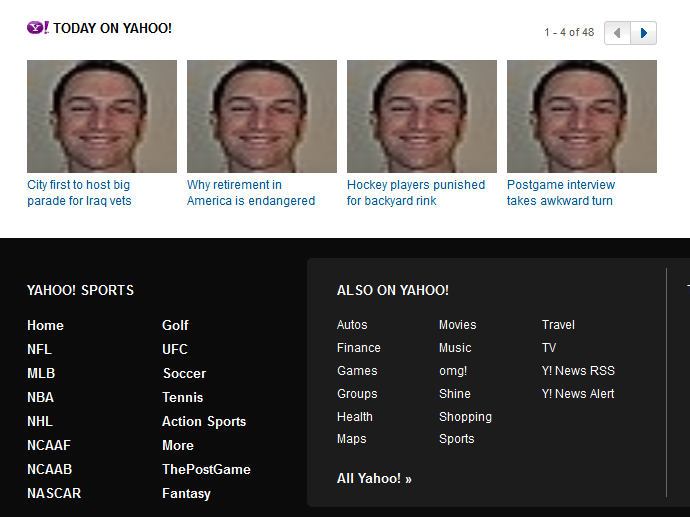Open the hockey players backyard rink thumbnail

[422, 116]
